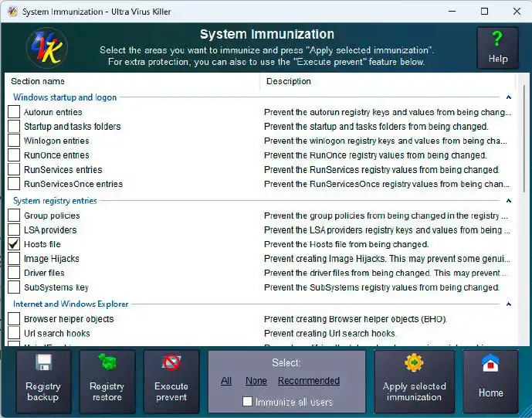Click 'Prevent the SubSystems registry values' description
The image size is (532, 418).
pyautogui.click(x=381, y=287)
